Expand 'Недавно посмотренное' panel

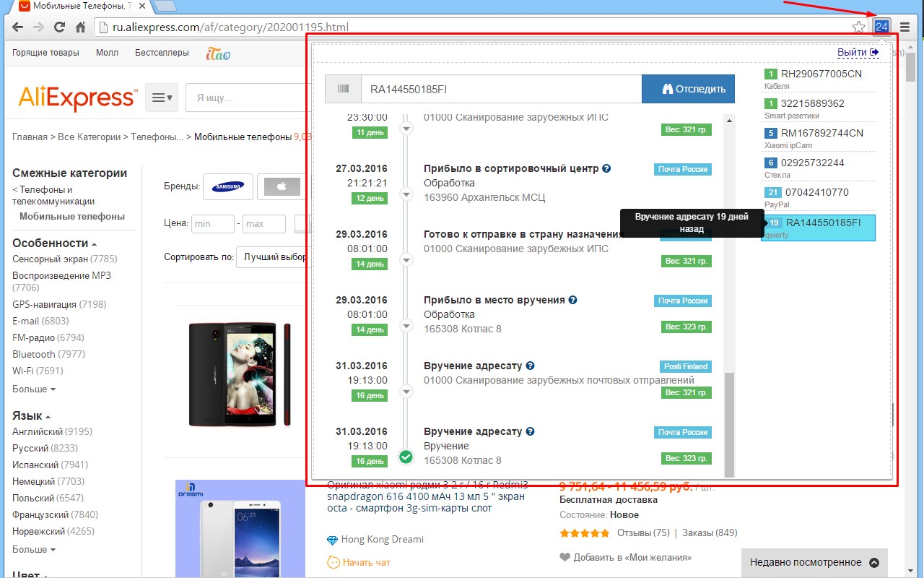tap(814, 562)
